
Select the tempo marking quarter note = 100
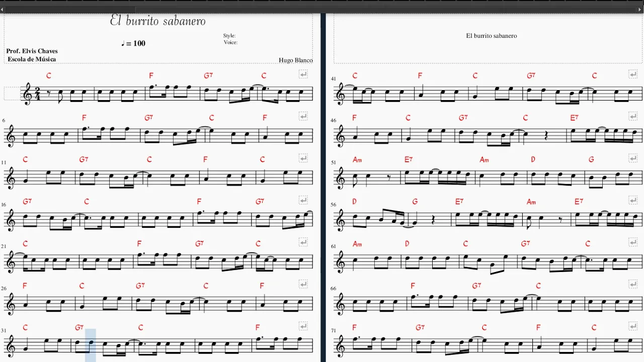point(133,43)
